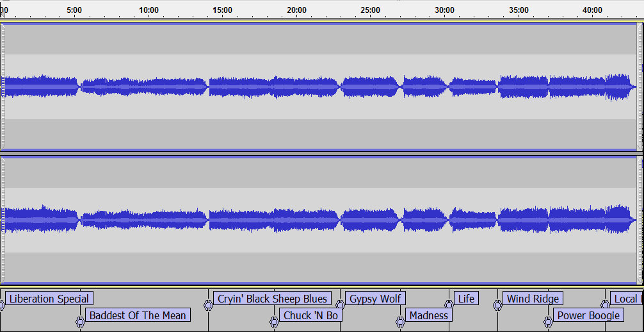Click the 20:00 mark on the timeline ruler
This screenshot has width=644, height=332.
tap(296, 10)
